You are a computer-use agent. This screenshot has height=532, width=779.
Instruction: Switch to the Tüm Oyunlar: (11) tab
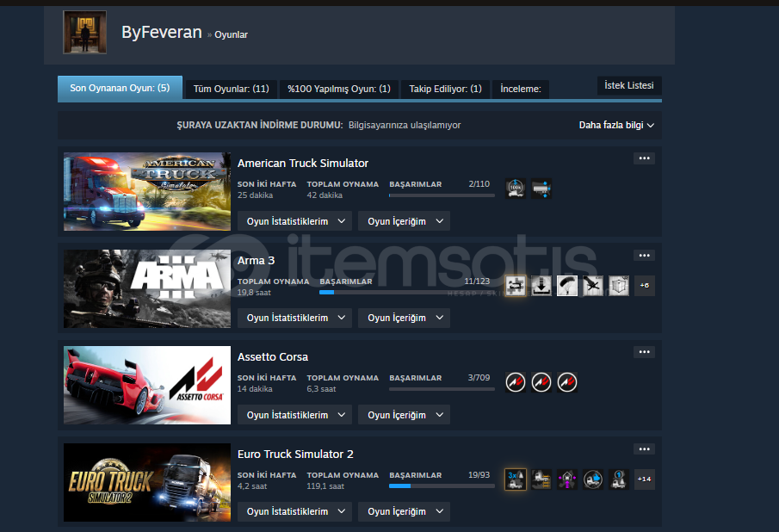(231, 89)
